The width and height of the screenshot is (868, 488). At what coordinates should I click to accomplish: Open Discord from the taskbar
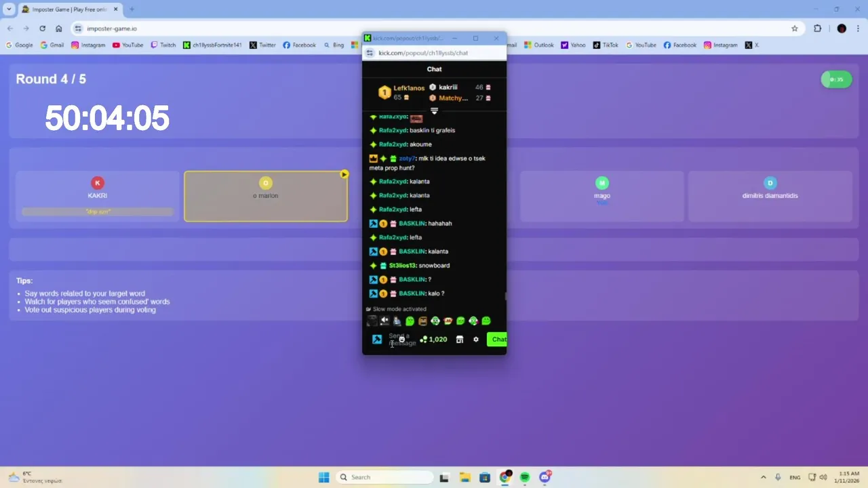[545, 477]
